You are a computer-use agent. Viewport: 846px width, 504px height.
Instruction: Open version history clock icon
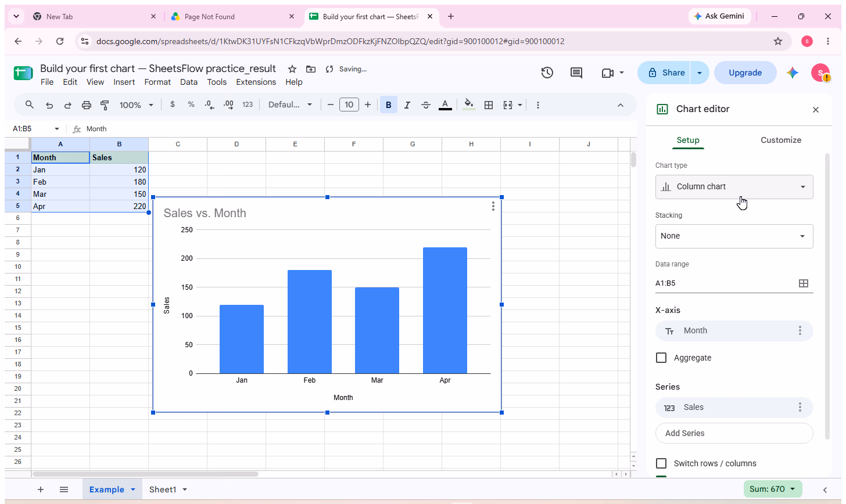tap(547, 73)
